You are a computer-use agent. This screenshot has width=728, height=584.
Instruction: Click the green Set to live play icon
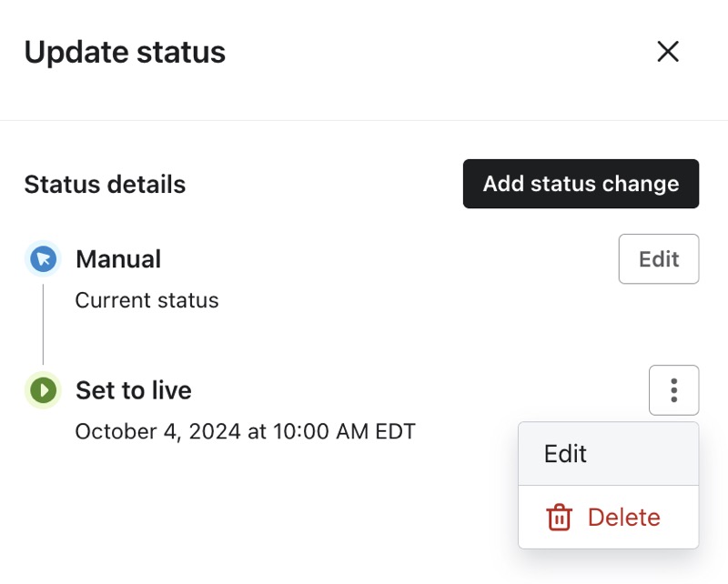(x=42, y=390)
